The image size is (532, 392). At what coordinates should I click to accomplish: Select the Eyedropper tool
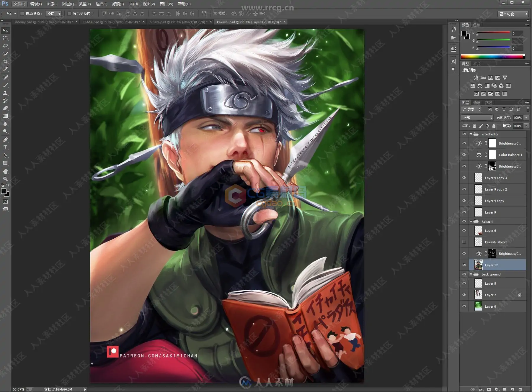tap(5, 69)
